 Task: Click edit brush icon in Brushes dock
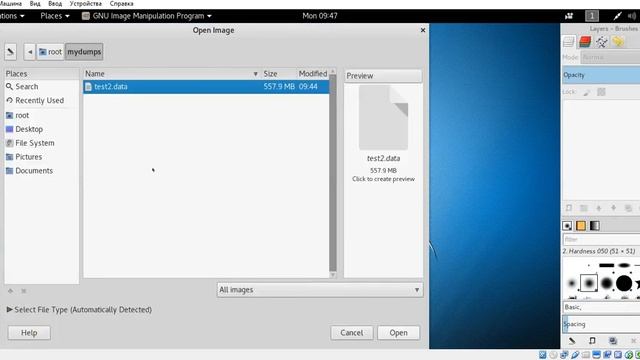(x=572, y=341)
